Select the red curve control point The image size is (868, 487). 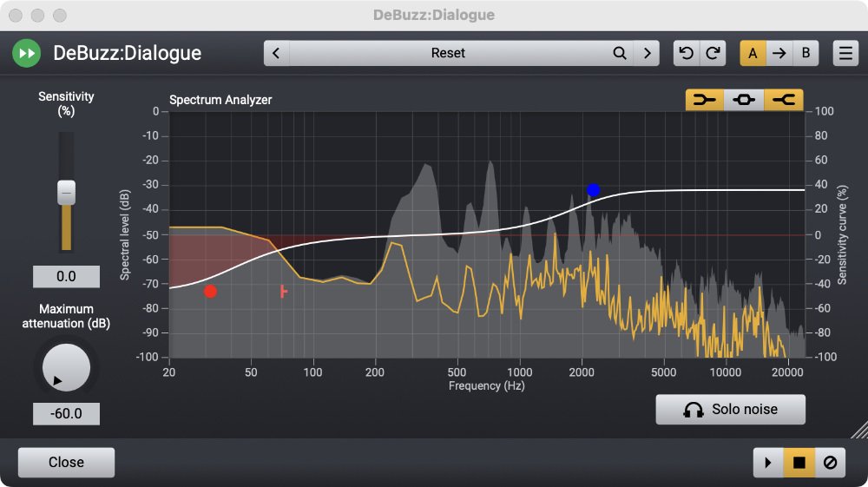coord(210,292)
